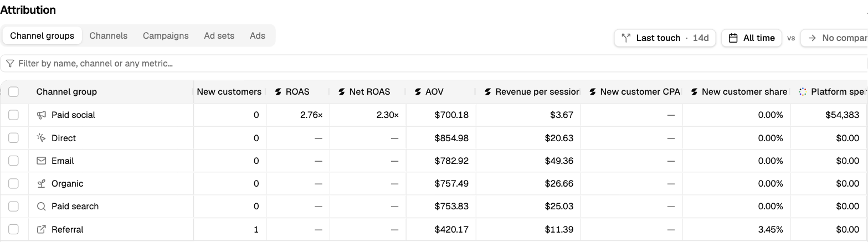The width and height of the screenshot is (868, 242).
Task: Open the Ad sets tab
Action: 219,35
